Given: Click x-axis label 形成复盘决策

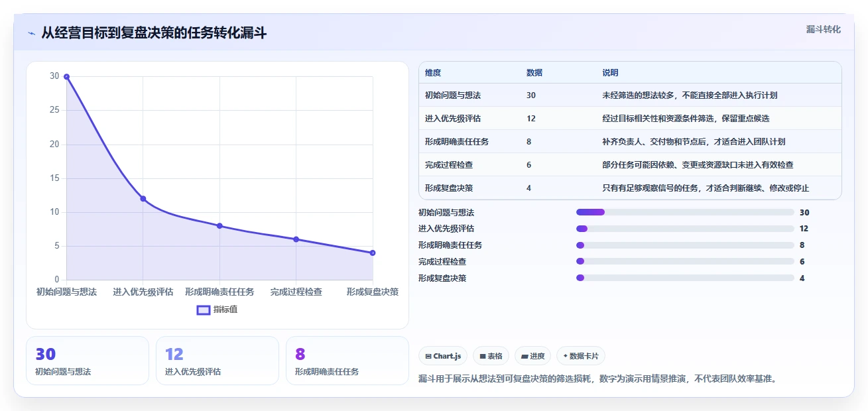Looking at the screenshot, I should 373,292.
